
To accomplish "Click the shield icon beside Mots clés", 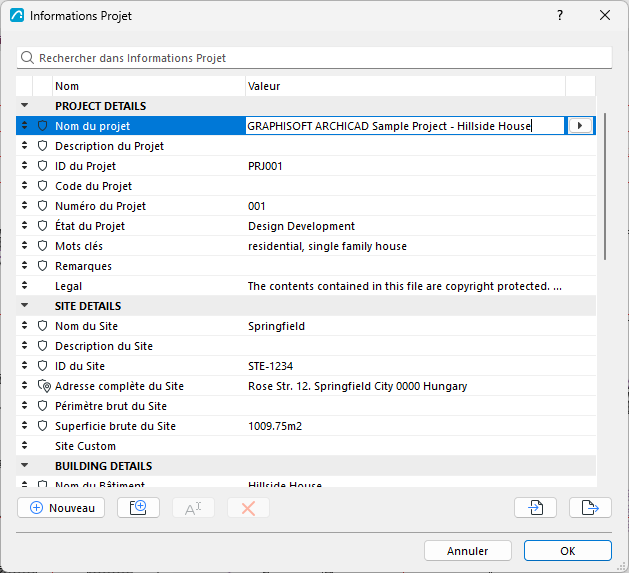I will tap(43, 246).
